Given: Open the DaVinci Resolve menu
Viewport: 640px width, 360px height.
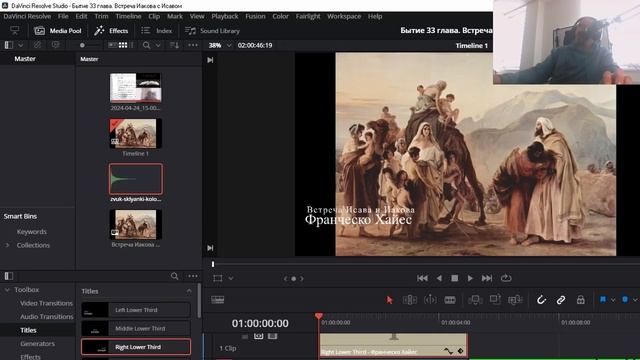Looking at the screenshot, I should [x=27, y=16].
